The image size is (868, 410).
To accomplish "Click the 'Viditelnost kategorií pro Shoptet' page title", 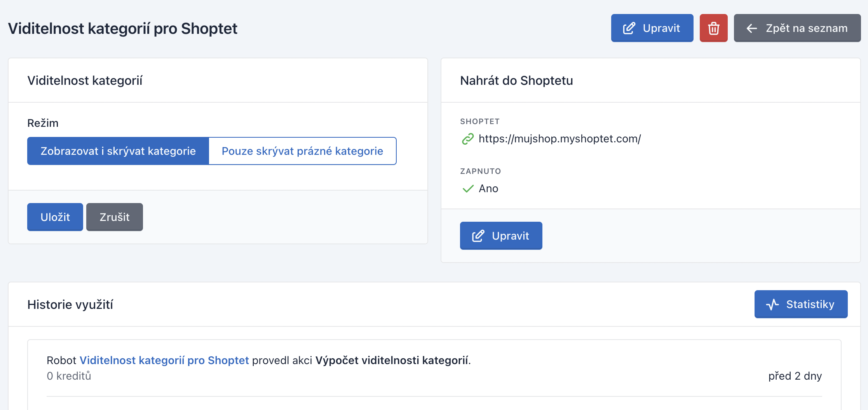I will point(122,29).
